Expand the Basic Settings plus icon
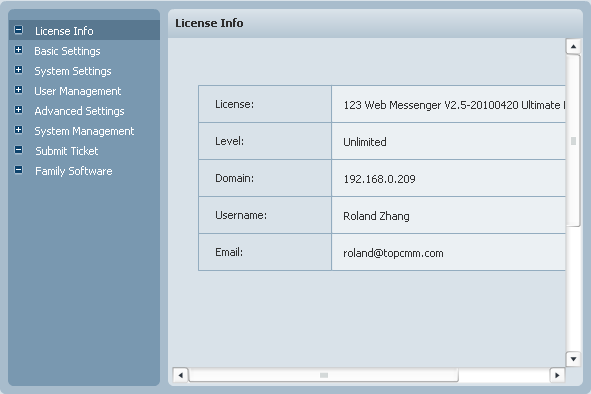Image resolution: width=591 pixels, height=394 pixels. coord(18,50)
